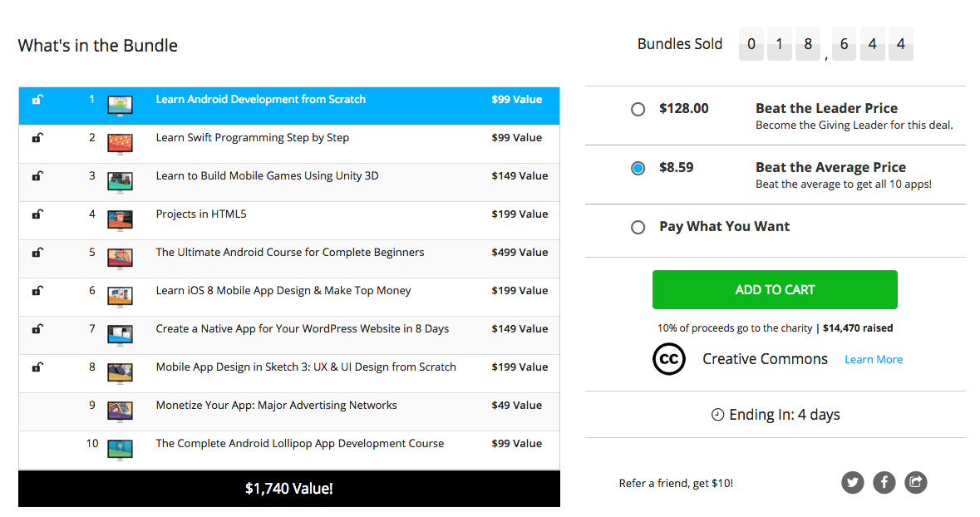The height and width of the screenshot is (517, 980).
Task: Click the Twitter share icon
Action: [x=852, y=482]
